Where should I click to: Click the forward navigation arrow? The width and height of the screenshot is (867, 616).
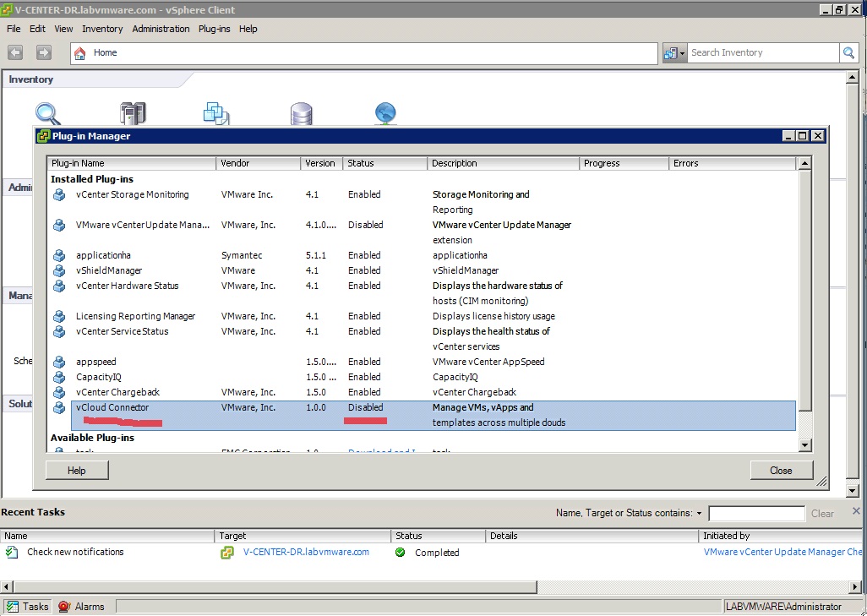pos(44,52)
